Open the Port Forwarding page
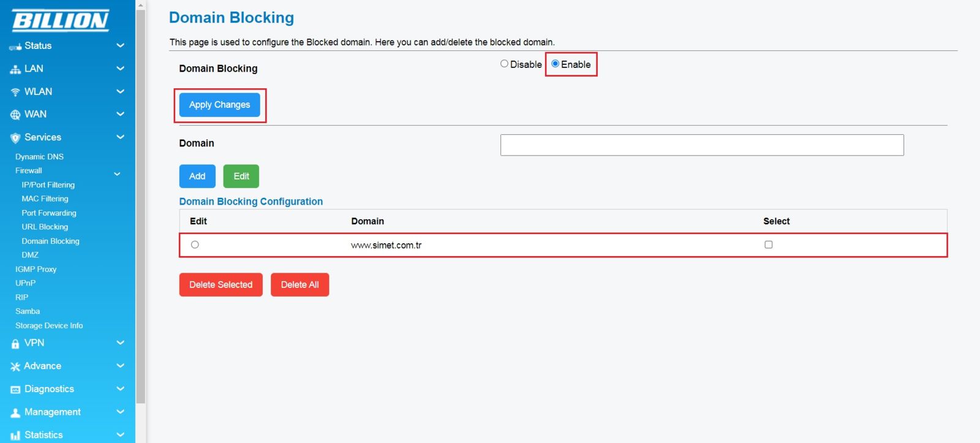The image size is (980, 443). click(x=49, y=213)
